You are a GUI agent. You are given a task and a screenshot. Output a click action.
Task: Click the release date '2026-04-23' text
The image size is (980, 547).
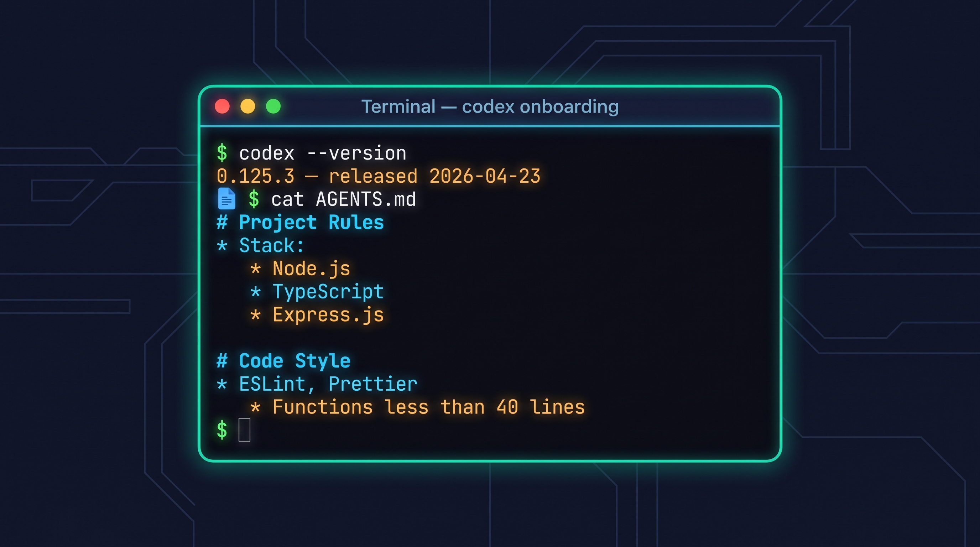click(485, 177)
